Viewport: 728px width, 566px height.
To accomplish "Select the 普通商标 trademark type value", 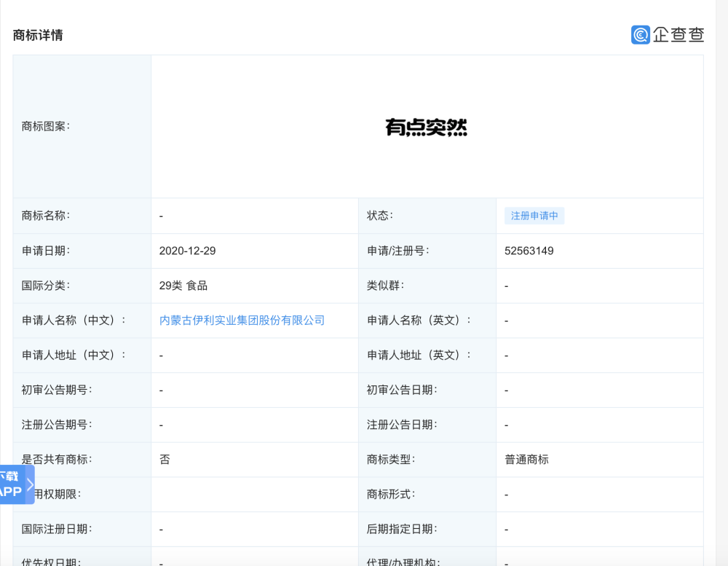I will tap(526, 460).
